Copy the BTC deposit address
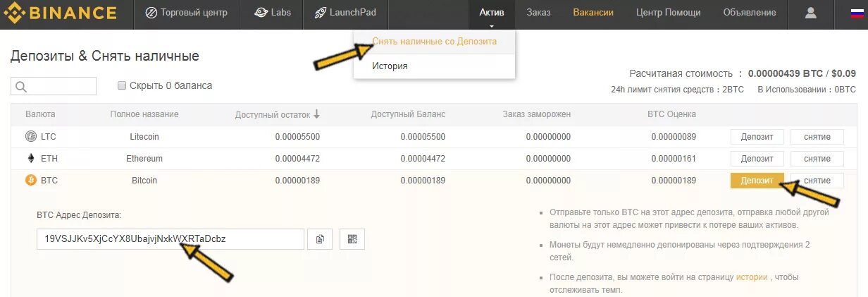This screenshot has width=868, height=297. (320, 239)
